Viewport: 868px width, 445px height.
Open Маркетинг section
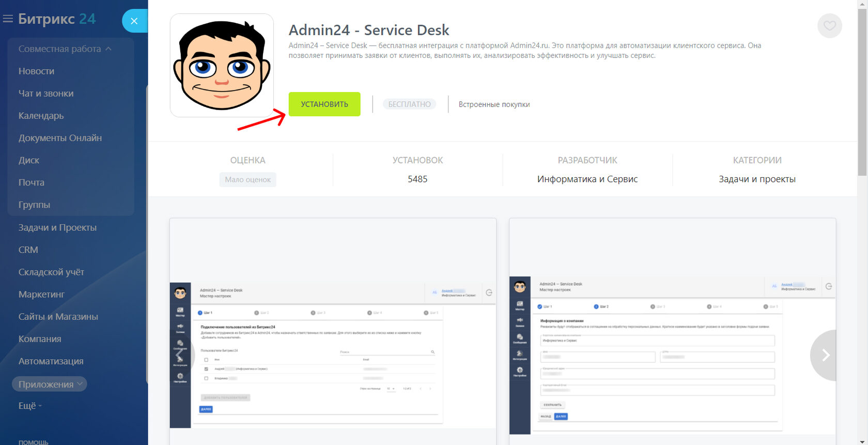pyautogui.click(x=42, y=294)
